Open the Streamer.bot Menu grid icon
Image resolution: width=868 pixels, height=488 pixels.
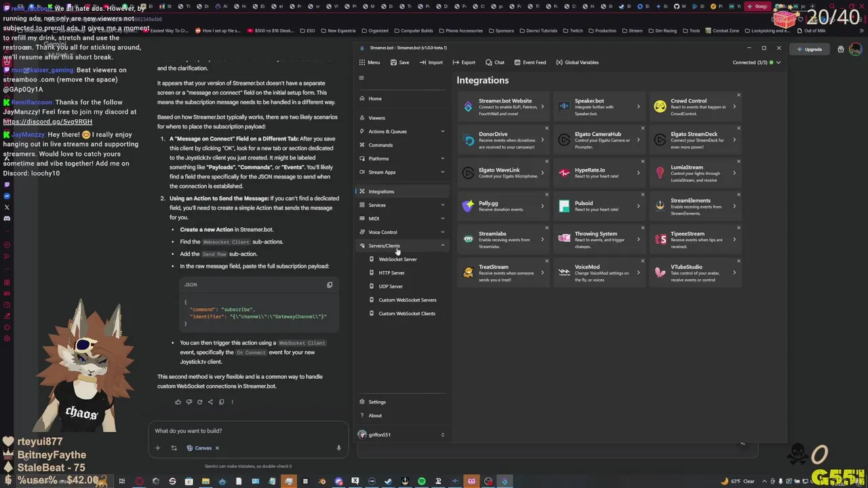point(362,62)
